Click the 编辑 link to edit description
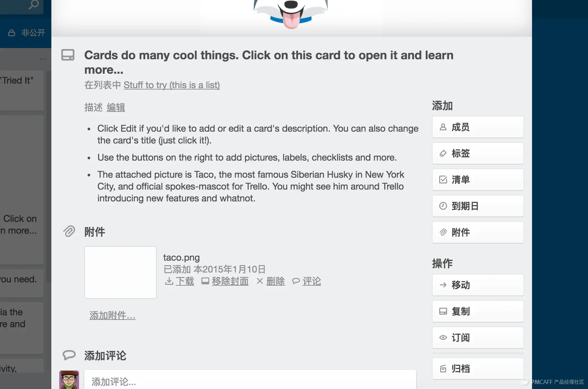This screenshot has height=389, width=588. (116, 107)
